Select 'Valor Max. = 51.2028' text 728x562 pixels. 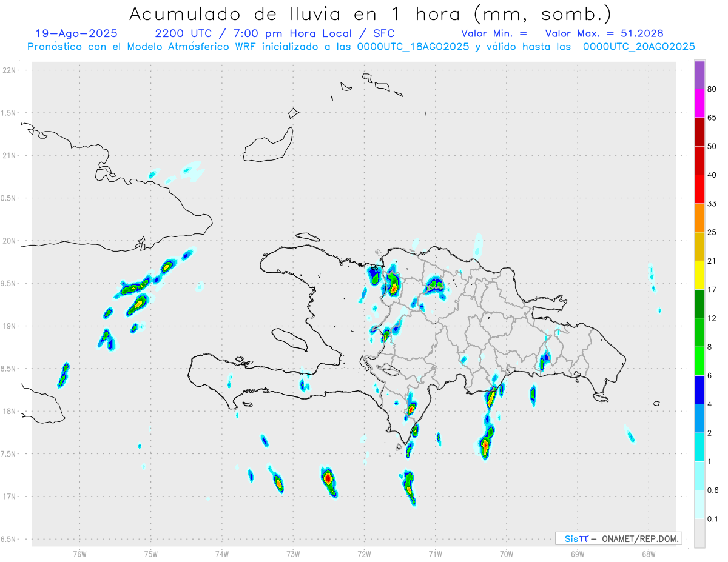tap(604, 33)
